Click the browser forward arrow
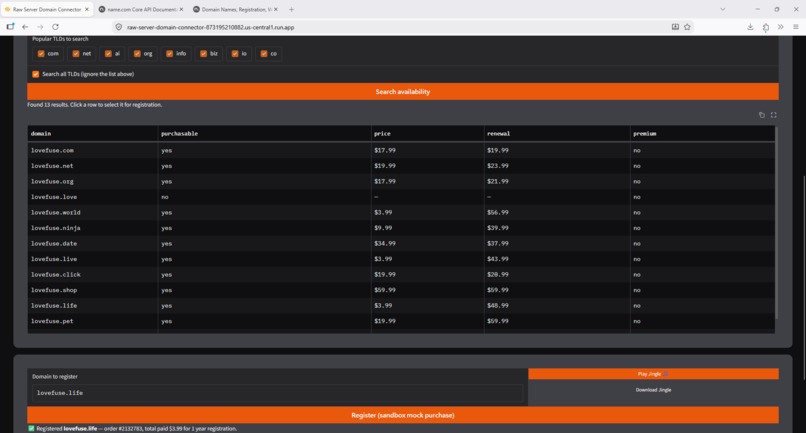This screenshot has width=806, height=433. (40, 27)
